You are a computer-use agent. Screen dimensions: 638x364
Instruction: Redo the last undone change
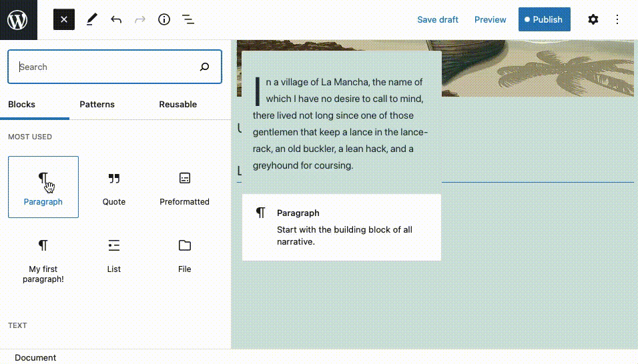click(x=140, y=19)
